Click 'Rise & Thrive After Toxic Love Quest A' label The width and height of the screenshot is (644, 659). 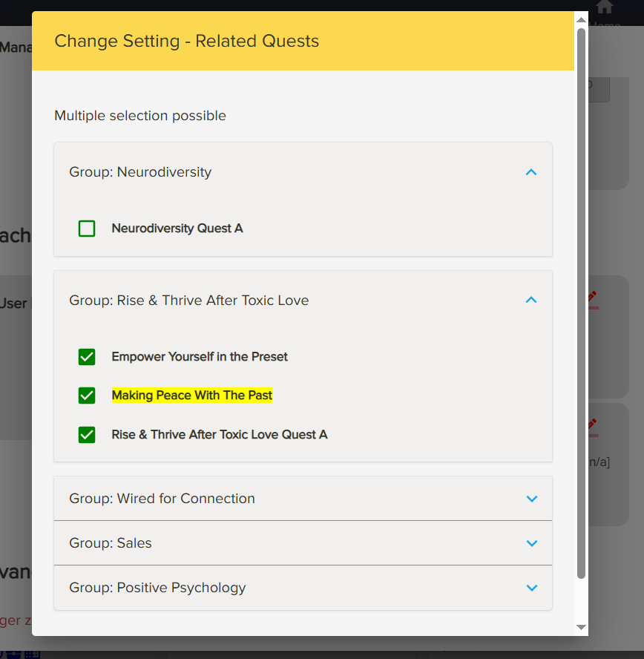(220, 435)
